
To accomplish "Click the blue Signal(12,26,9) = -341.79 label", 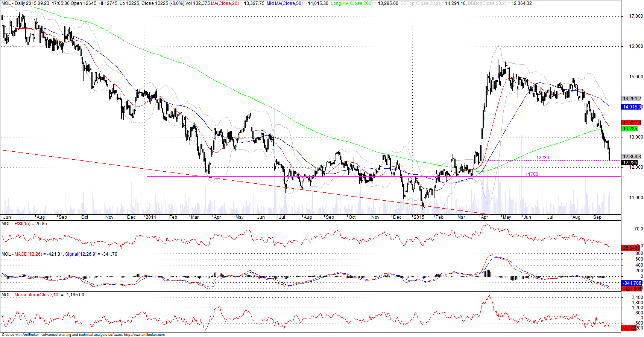I will (91, 254).
